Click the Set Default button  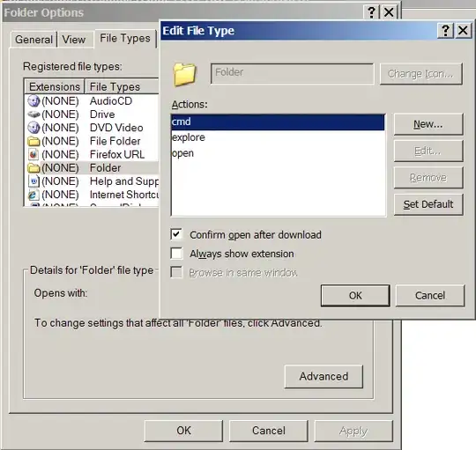[x=428, y=204]
